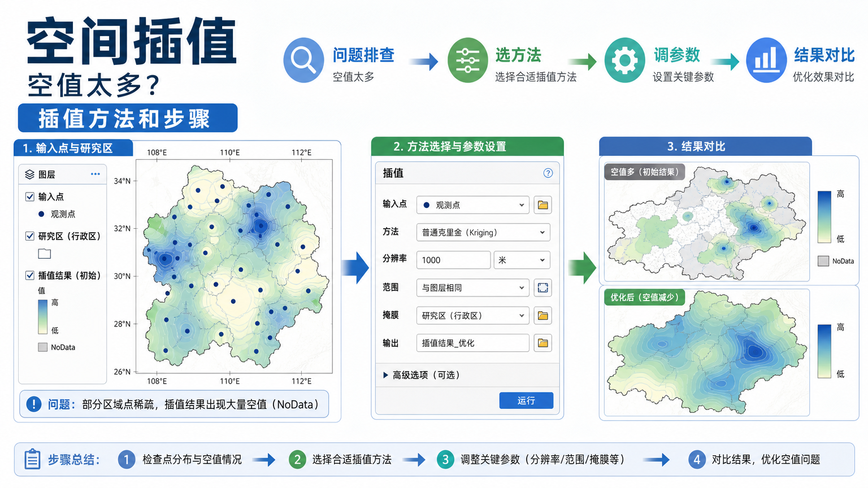Screen dimensions: 868x488
Task: Click the exclamation warning icon beside 问题
Action: pos(34,404)
